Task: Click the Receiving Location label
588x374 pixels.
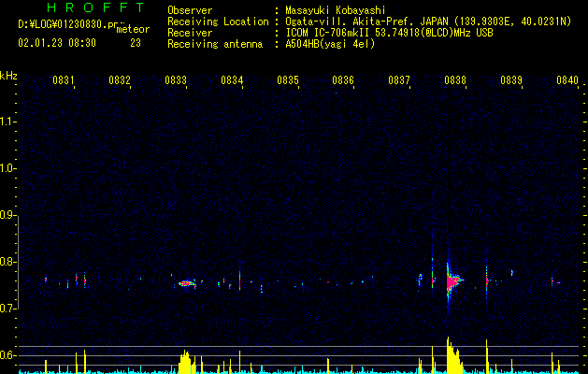Action: click(x=218, y=22)
